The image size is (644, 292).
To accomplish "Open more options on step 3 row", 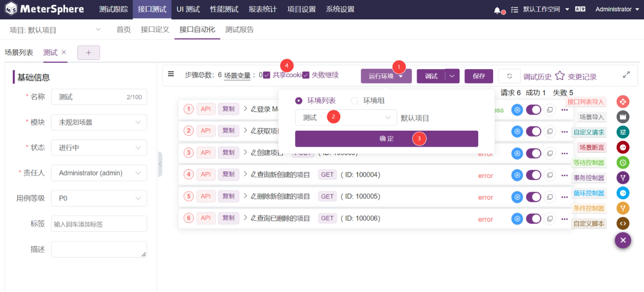I will click(x=565, y=153).
